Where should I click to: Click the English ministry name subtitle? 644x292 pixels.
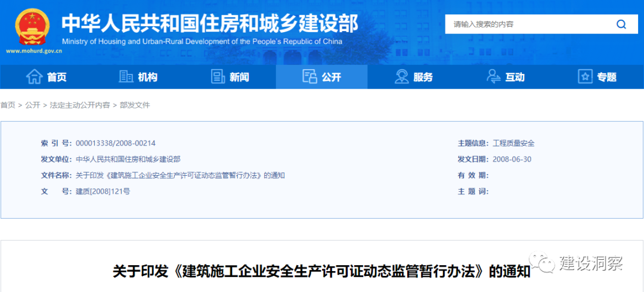(x=202, y=42)
